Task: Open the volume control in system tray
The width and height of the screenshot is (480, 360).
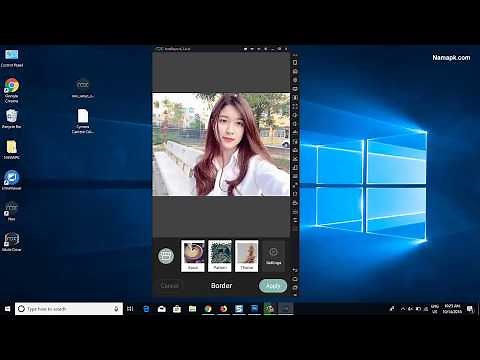Action: click(410, 309)
